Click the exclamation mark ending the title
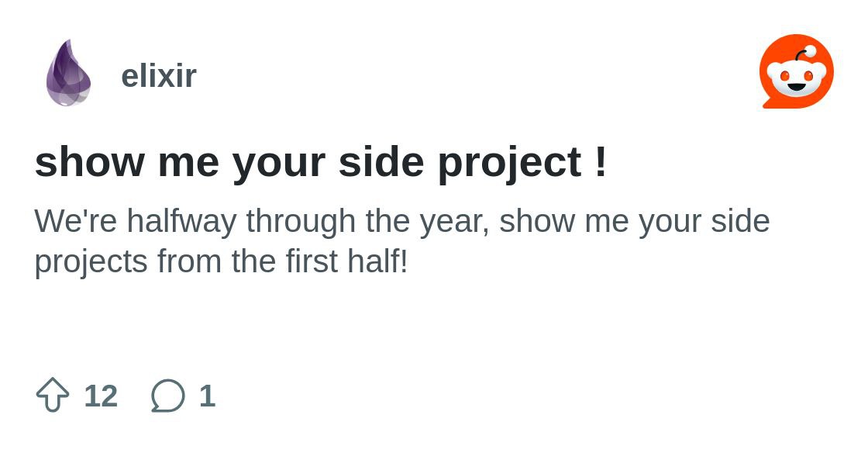Screen dimensions: 868x453 601,161
